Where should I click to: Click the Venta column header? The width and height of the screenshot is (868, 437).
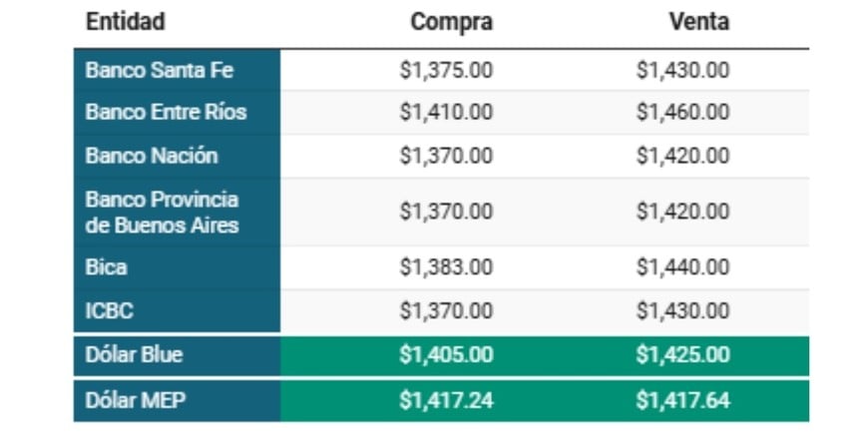[698, 22]
